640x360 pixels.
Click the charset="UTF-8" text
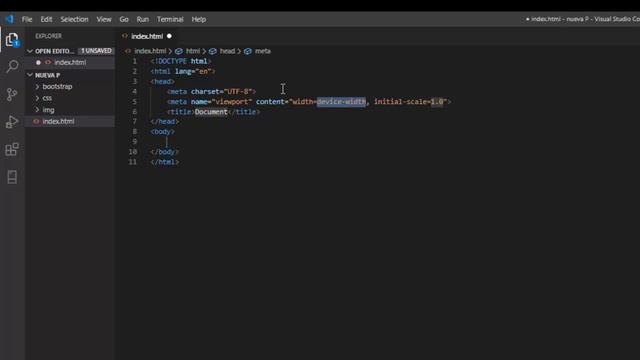(x=221, y=91)
